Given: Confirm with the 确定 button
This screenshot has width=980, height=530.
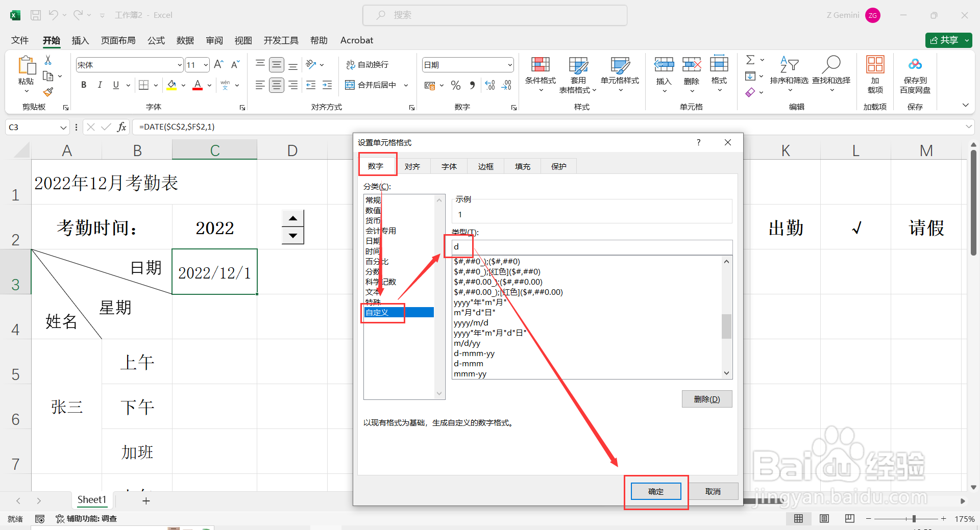Looking at the screenshot, I should [655, 491].
